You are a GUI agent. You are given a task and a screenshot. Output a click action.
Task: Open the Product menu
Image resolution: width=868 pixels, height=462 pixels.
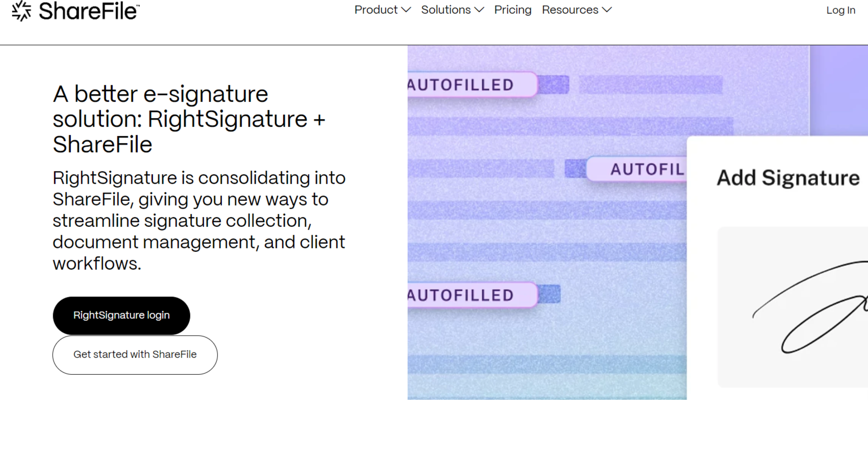pos(376,10)
